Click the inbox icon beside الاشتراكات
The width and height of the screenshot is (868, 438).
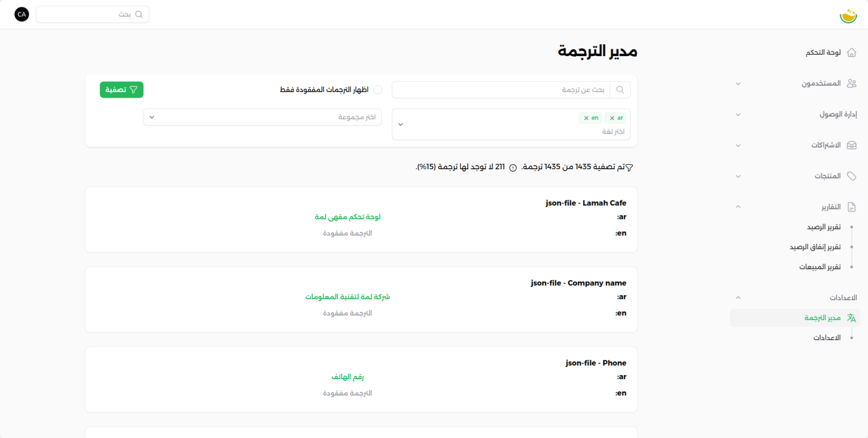[852, 145]
